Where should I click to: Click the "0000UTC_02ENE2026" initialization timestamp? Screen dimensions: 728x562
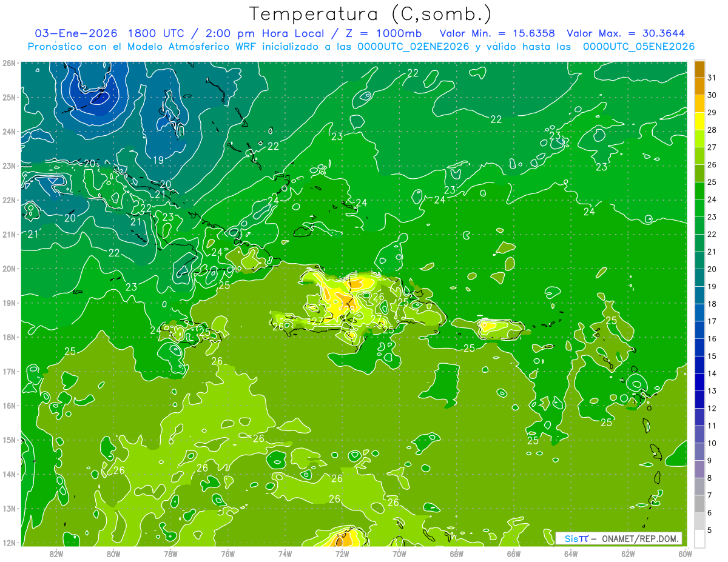413,47
